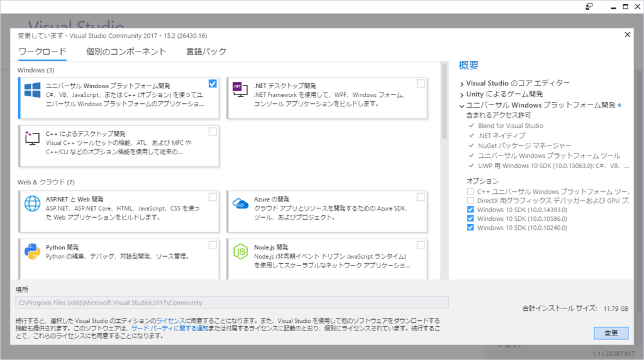Click the Universal Windows Platform workload icon
This screenshot has width=644, height=360.
(x=33, y=89)
